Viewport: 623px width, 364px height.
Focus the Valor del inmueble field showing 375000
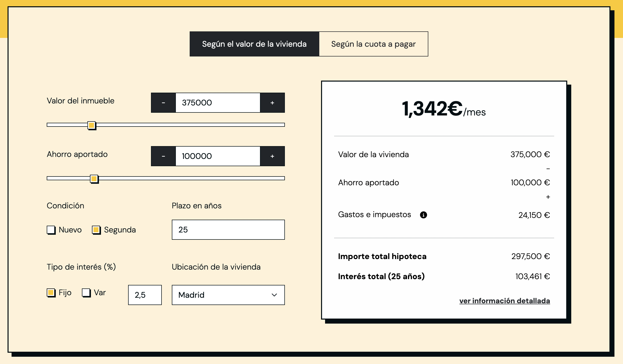point(218,103)
